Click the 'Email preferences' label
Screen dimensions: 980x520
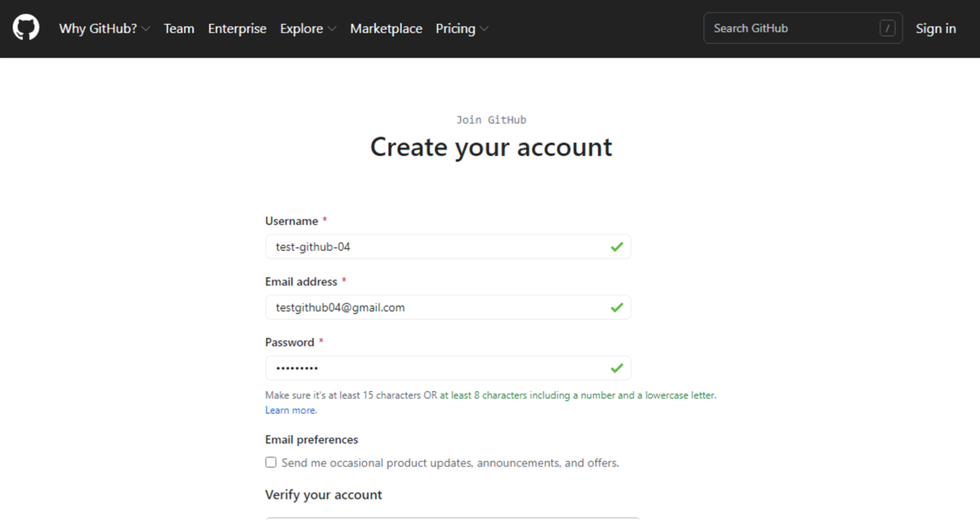point(311,439)
